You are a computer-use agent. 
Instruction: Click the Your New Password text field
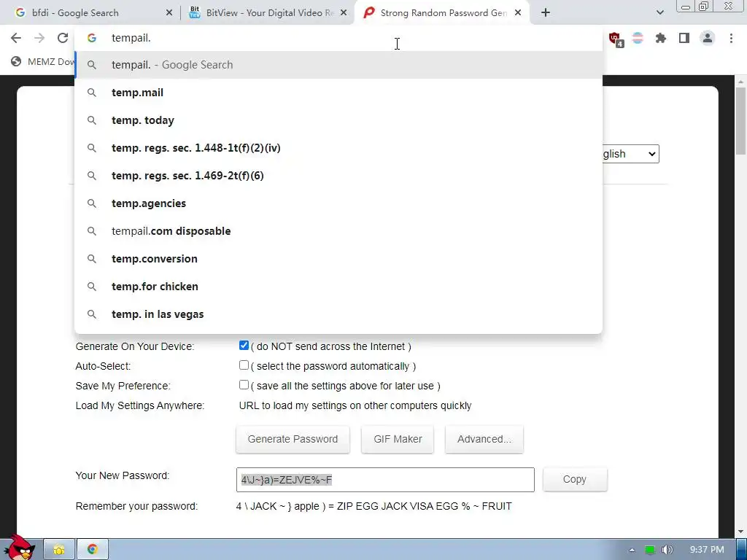click(385, 480)
